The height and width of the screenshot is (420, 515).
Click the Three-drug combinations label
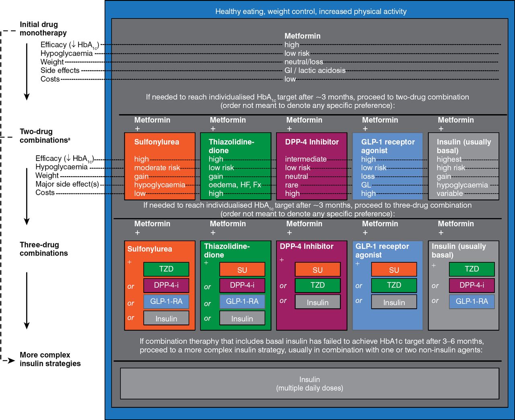coord(43,249)
